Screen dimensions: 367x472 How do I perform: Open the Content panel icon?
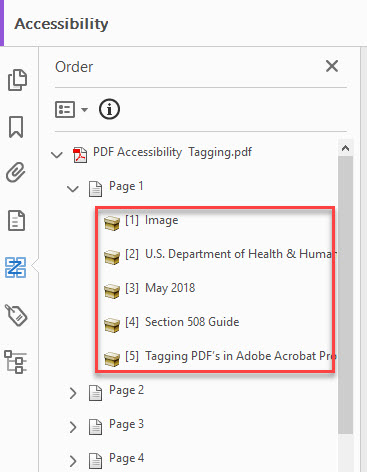click(16, 221)
